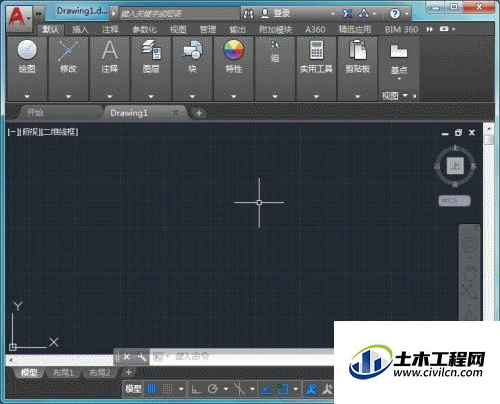
Task: Open the 绘图 (Draw) panel icon
Action: click(x=27, y=50)
